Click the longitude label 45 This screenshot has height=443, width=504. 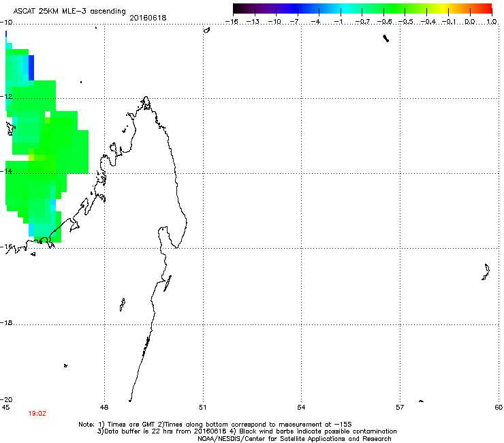5,408
